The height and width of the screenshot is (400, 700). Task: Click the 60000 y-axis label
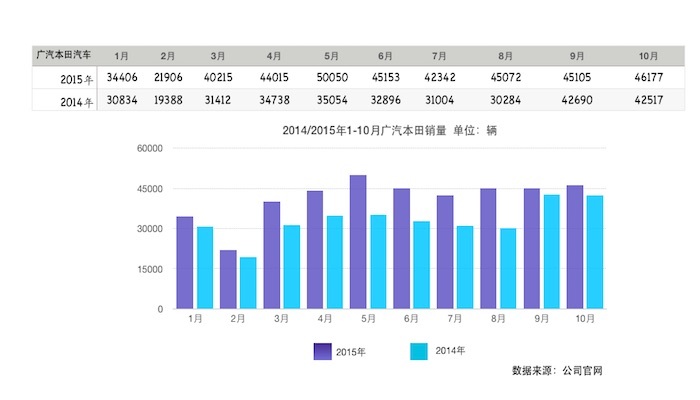(x=150, y=149)
